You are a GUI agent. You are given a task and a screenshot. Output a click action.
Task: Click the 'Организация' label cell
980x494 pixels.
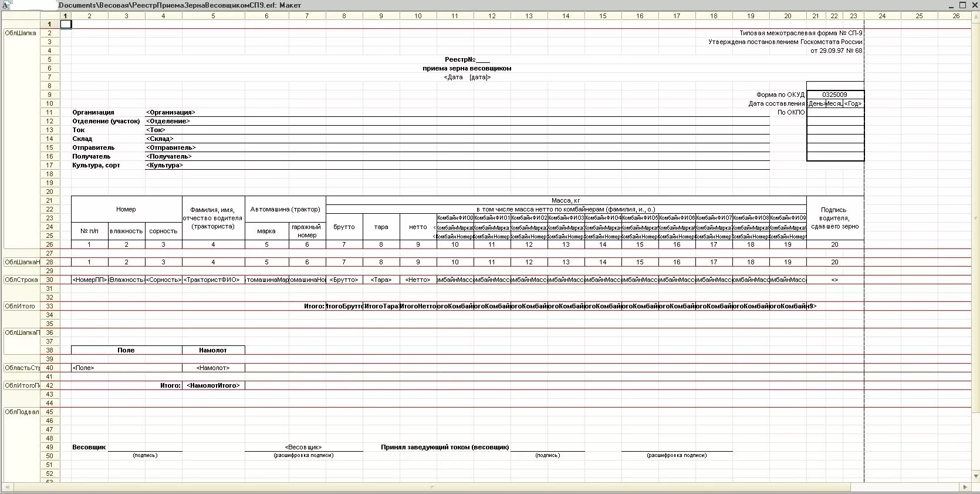93,112
